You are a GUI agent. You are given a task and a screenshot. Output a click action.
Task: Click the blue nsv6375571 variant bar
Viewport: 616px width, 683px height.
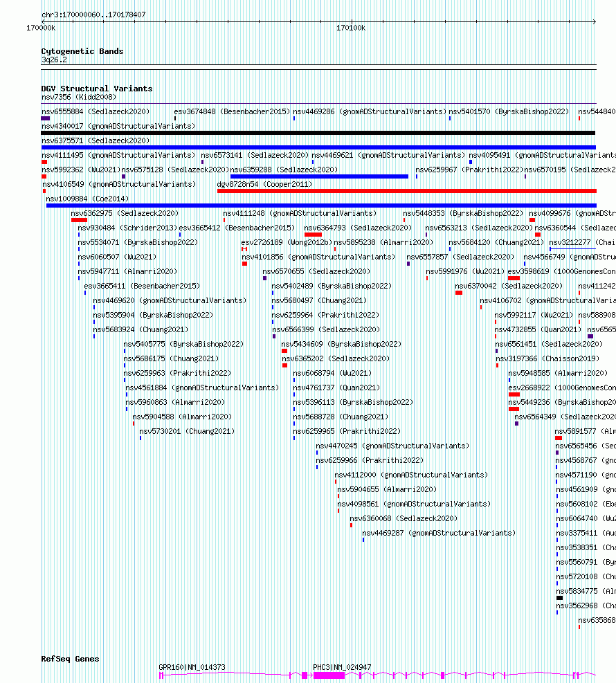[318, 147]
